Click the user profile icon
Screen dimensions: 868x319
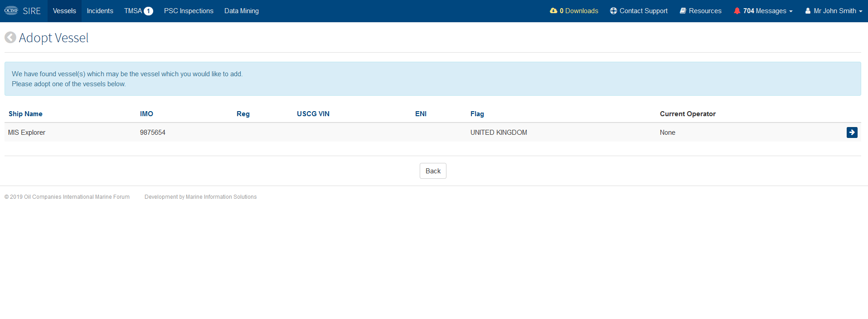coord(808,10)
